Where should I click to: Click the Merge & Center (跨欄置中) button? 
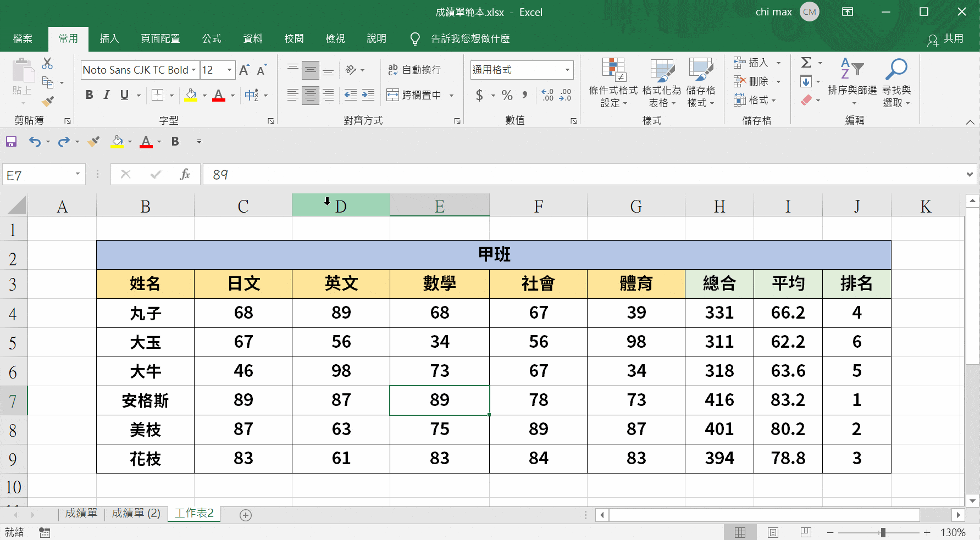click(419, 94)
